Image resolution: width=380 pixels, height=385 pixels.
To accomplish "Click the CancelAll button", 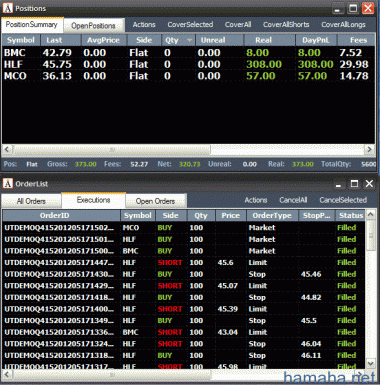I will 293,200.
